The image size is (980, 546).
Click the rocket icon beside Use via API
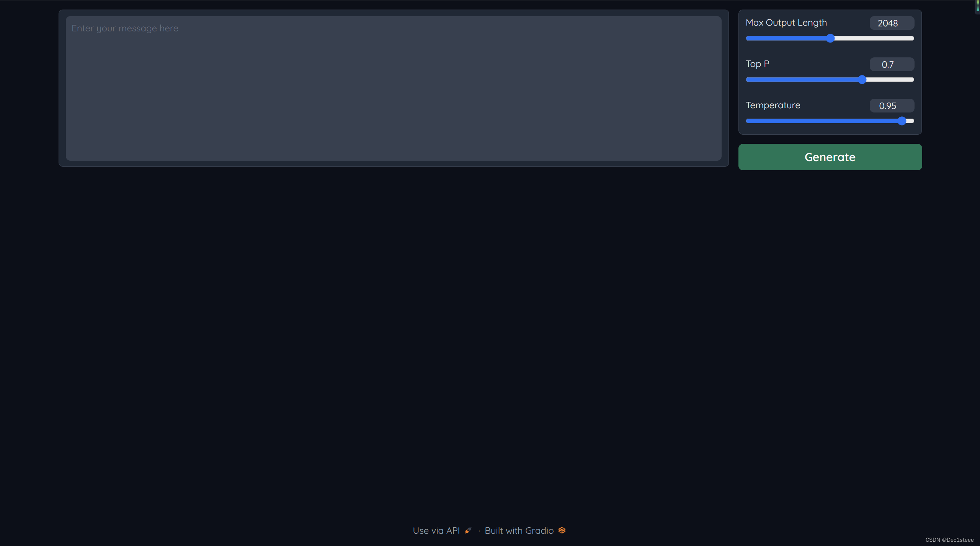(468, 531)
